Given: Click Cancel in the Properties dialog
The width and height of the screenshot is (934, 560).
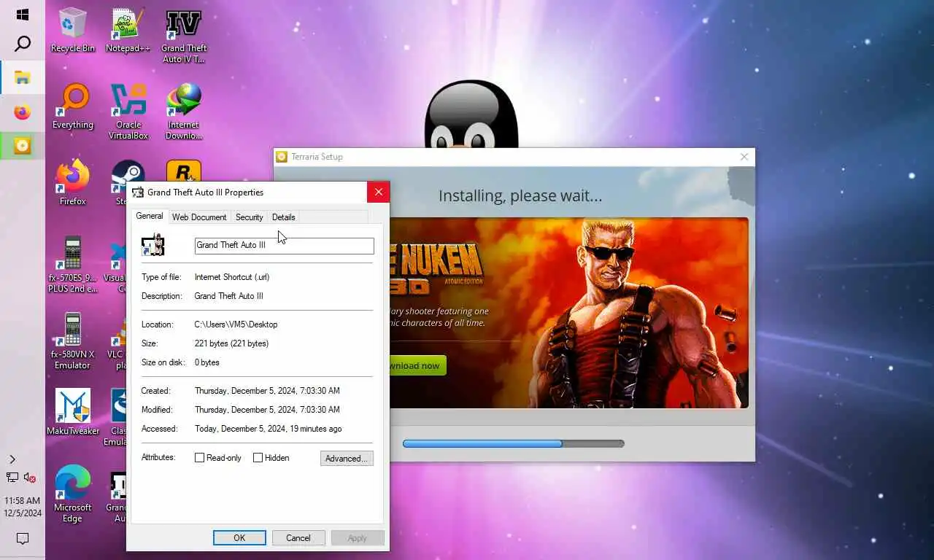Looking at the screenshot, I should pos(298,538).
